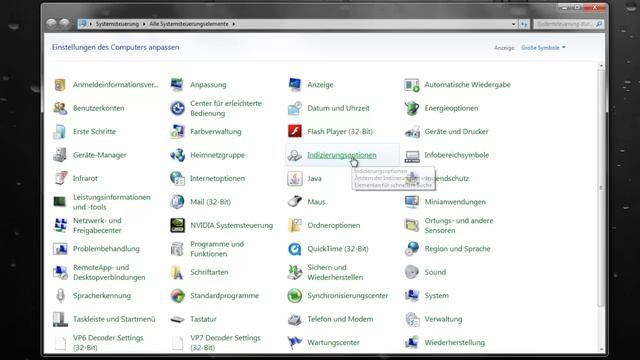Open the Problembehandlung link

106,249
